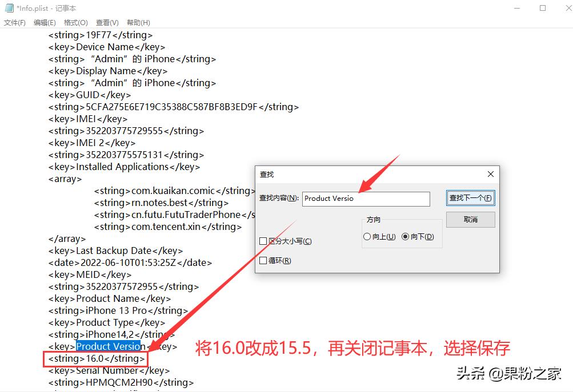
Task: Click the 查找下一个(F) Find Next button
Action: 470,199
